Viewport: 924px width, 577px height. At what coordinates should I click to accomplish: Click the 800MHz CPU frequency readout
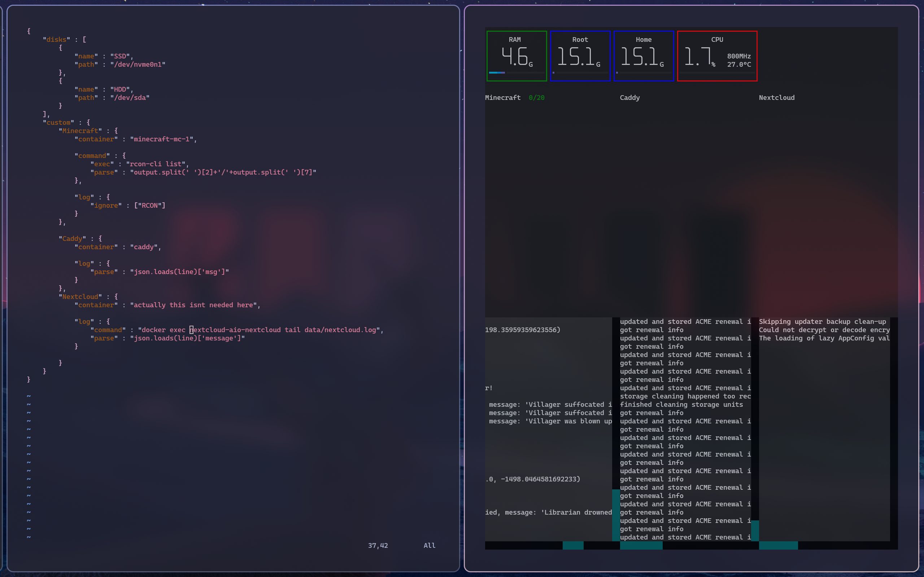738,56
